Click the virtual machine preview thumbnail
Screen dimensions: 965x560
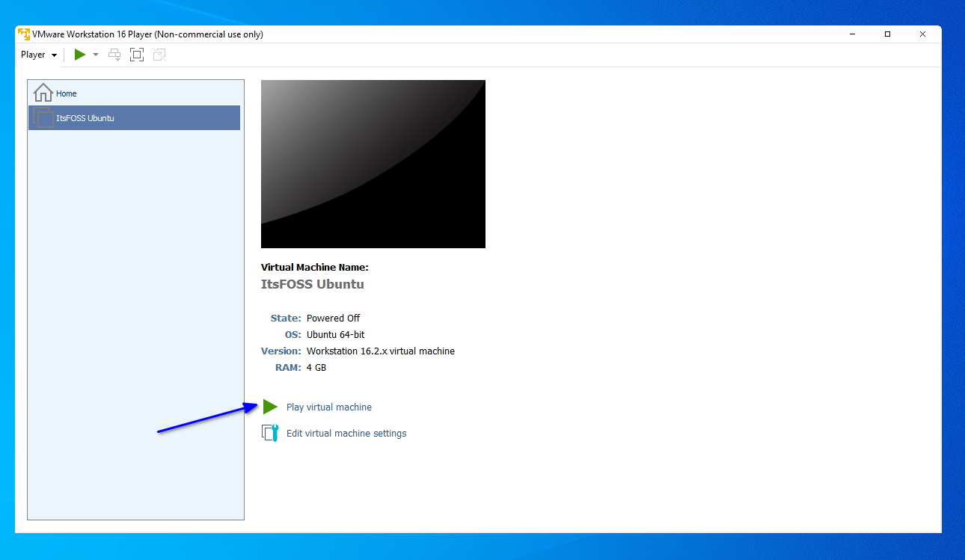click(373, 164)
